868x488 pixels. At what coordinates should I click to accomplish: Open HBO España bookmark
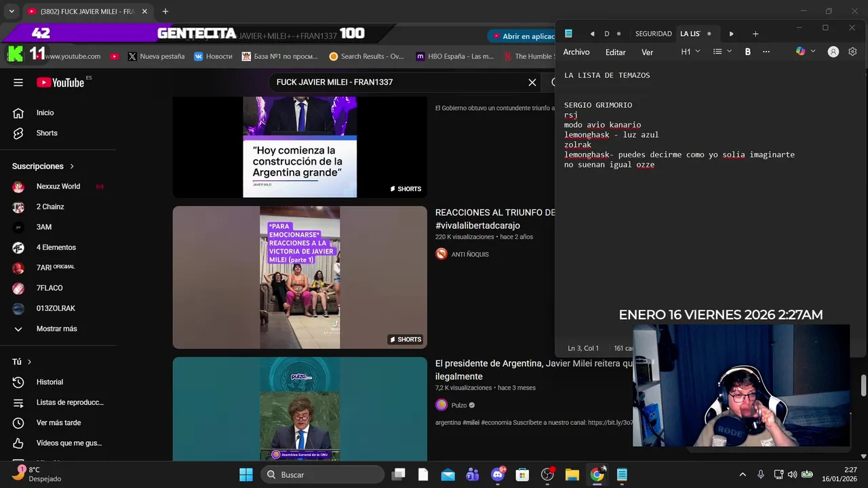(x=454, y=56)
